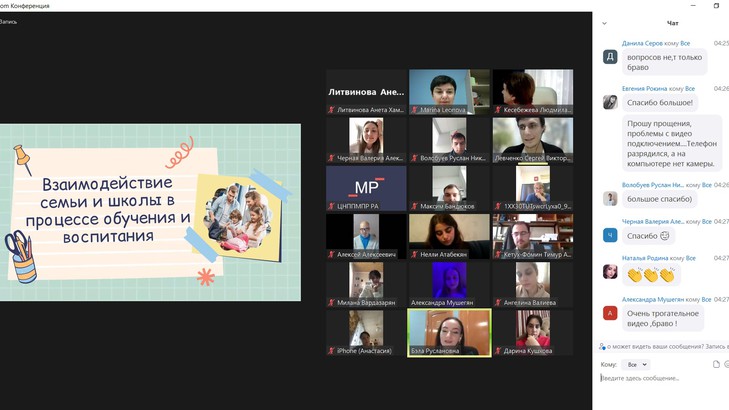Select Нелли Атабекян's video tile
The image size is (729, 410).
pos(449,236)
